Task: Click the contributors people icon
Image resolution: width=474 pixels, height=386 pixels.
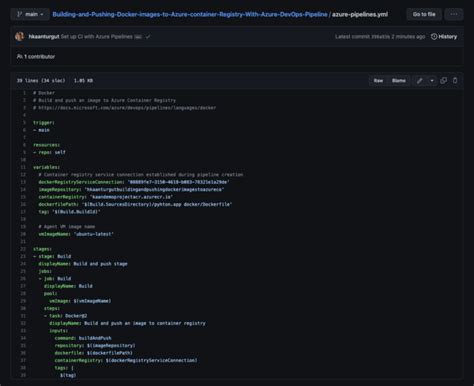Action: point(19,57)
